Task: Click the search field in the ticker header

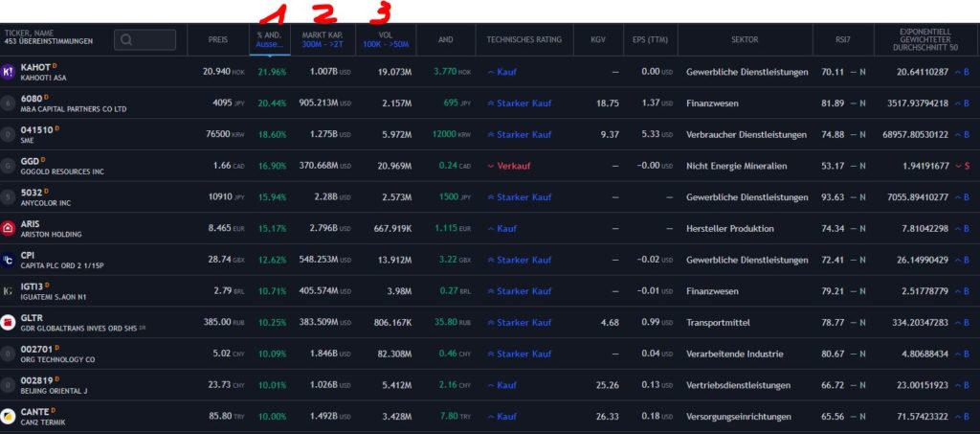Action: coord(145,39)
